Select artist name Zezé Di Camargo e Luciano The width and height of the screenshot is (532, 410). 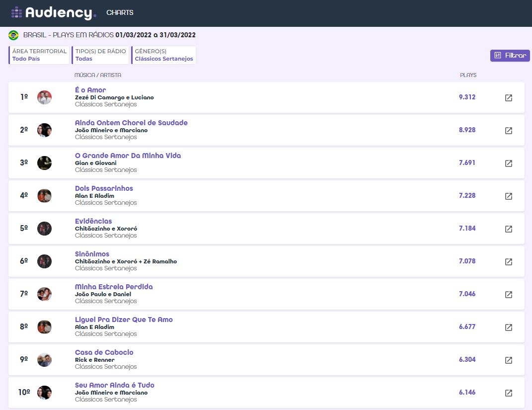pos(114,97)
